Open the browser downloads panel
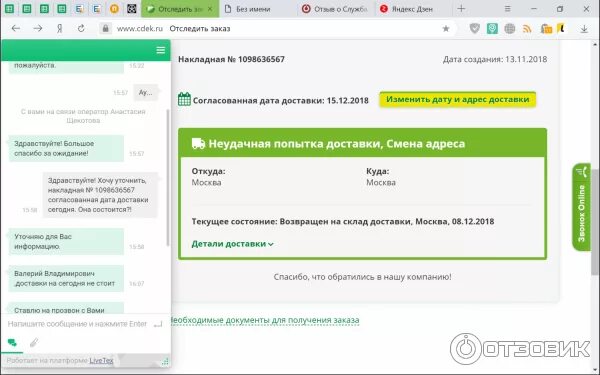 pyautogui.click(x=584, y=29)
